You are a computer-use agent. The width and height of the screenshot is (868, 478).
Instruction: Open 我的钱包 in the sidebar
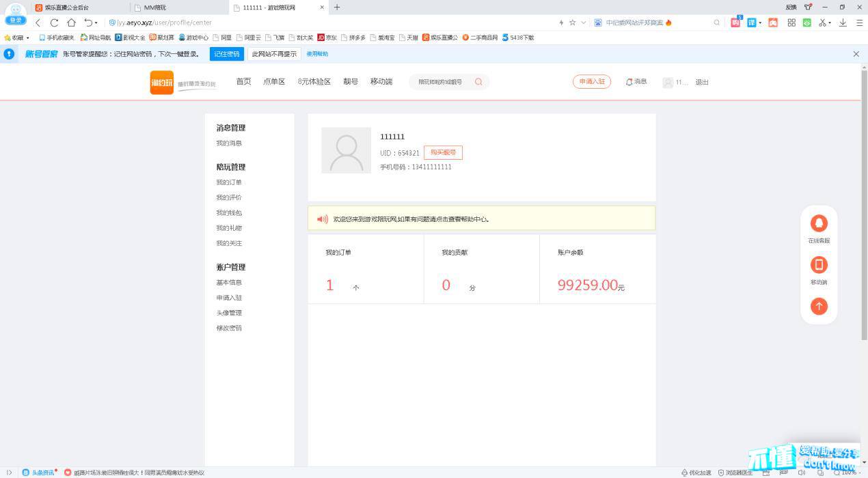pos(229,213)
